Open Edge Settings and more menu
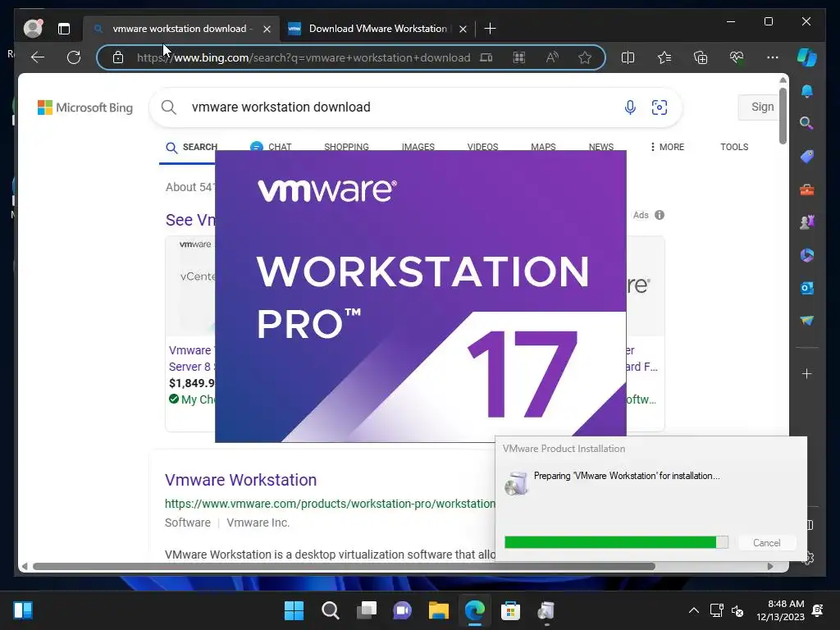Viewport: 840px width, 630px height. coord(773,57)
